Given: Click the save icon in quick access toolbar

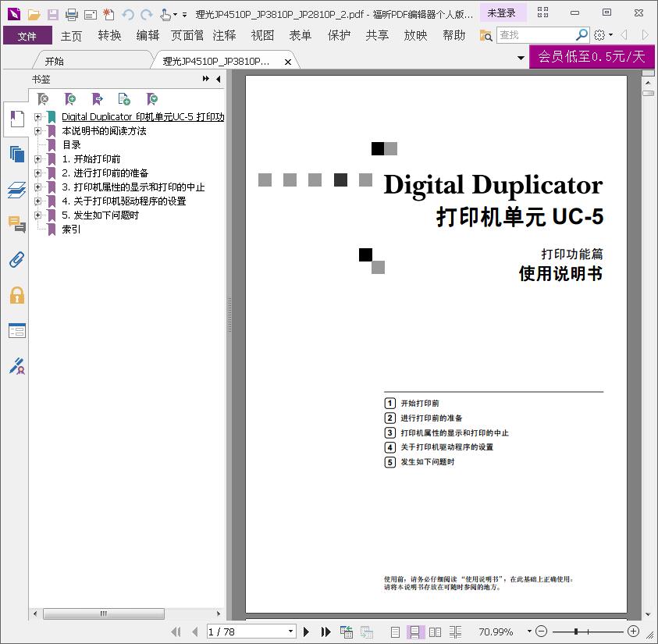Looking at the screenshot, I should tap(53, 15).
